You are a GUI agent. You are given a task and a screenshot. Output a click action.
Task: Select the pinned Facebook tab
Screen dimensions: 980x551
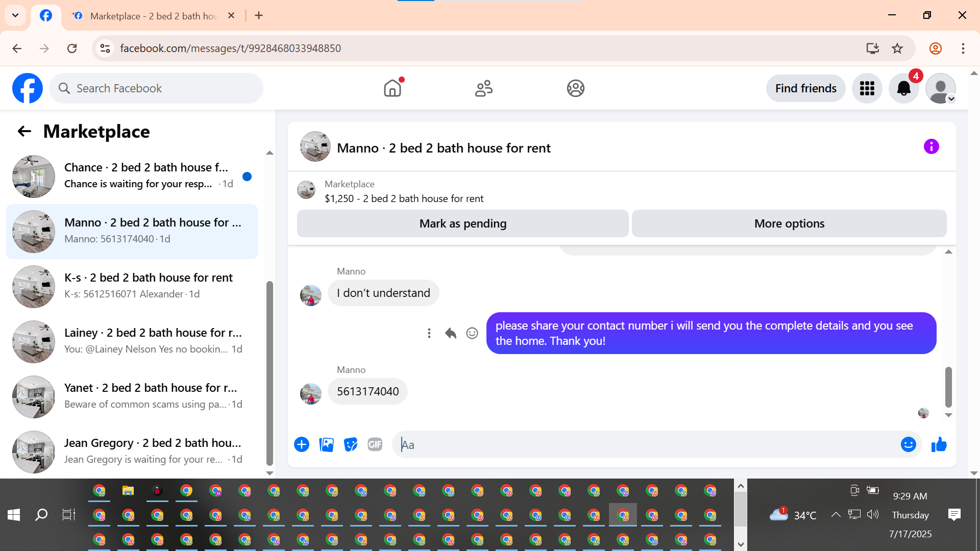pyautogui.click(x=46, y=16)
